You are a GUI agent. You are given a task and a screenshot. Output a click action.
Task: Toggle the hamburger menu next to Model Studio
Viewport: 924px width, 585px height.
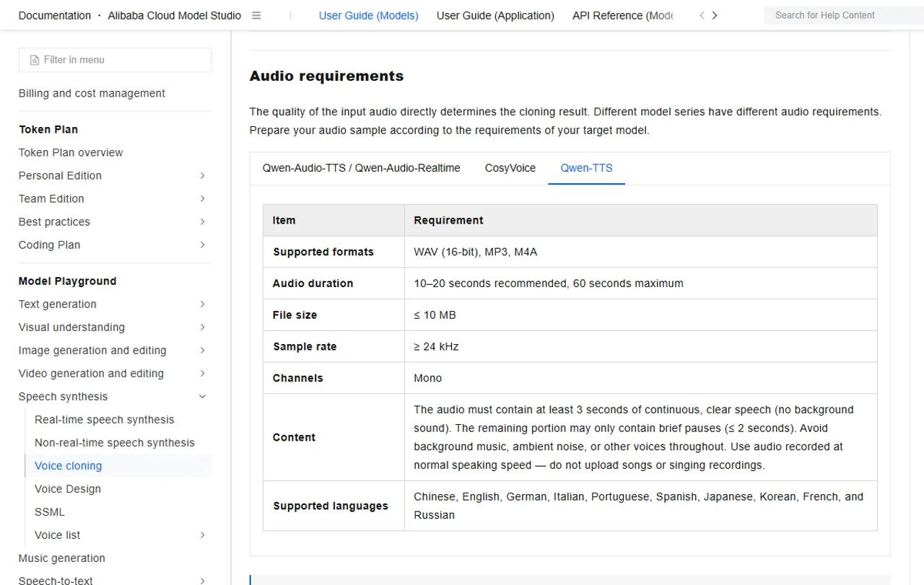(256, 15)
